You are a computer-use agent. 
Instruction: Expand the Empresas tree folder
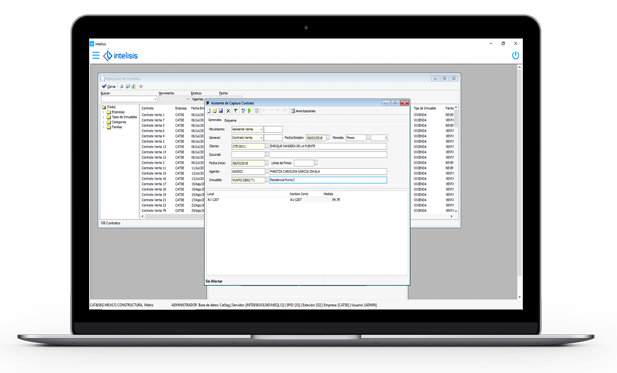pos(103,112)
